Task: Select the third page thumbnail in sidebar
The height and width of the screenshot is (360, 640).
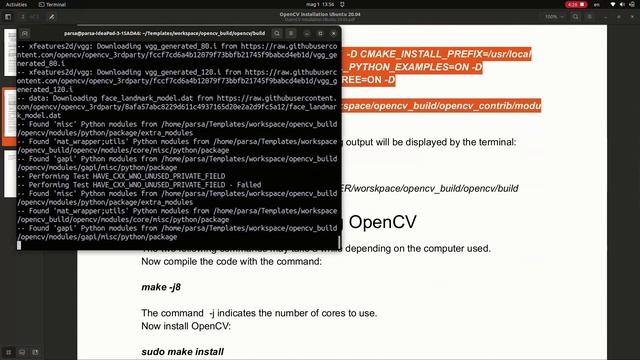Action: (x=10, y=174)
